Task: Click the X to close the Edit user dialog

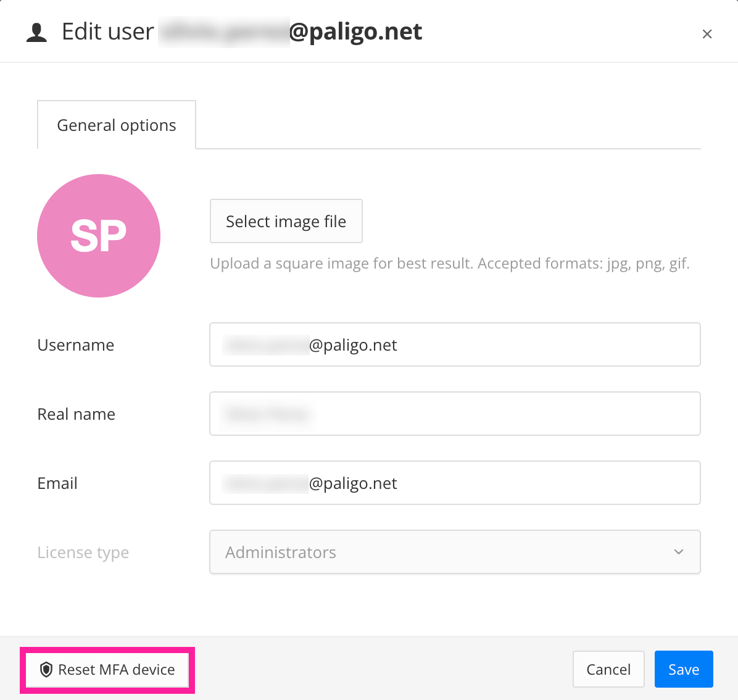Action: [x=707, y=34]
